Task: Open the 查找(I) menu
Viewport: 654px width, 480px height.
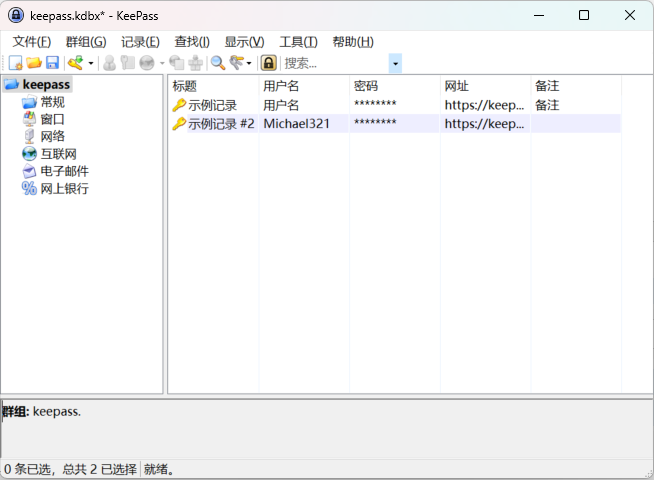Action: pos(192,42)
